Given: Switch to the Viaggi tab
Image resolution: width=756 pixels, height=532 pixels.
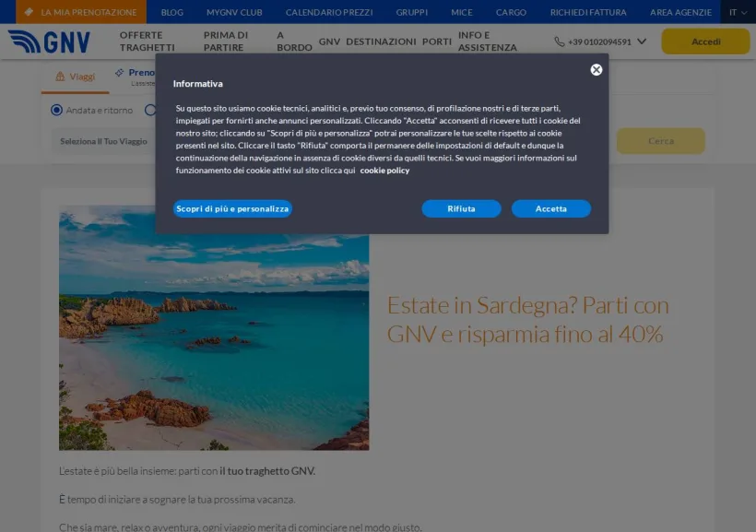Looking at the screenshot, I should pos(76,77).
